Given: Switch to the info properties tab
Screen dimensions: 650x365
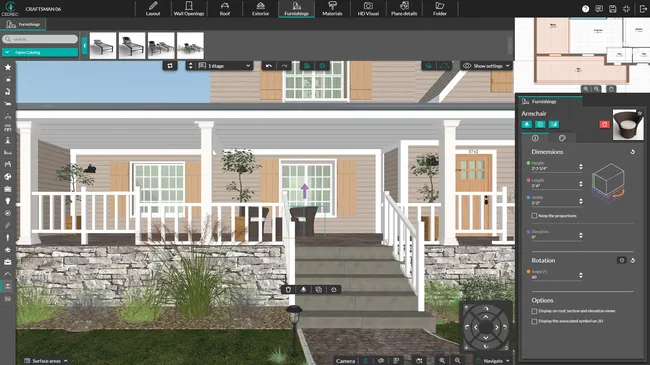Looking at the screenshot, I should [535, 138].
